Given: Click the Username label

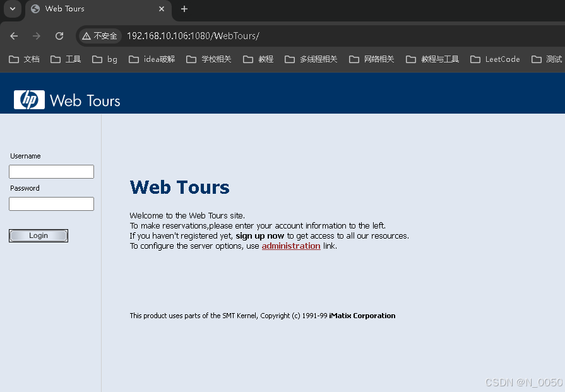Looking at the screenshot, I should click(x=25, y=156).
